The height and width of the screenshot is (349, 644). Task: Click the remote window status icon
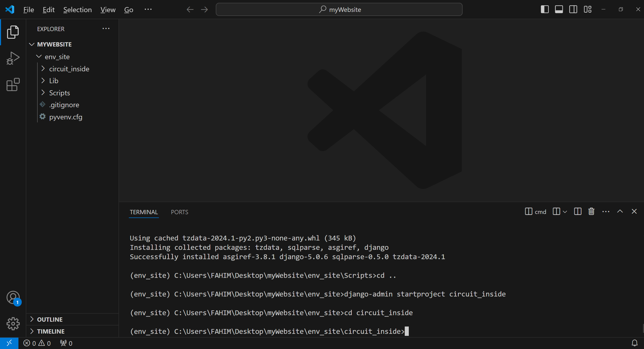[x=9, y=343]
